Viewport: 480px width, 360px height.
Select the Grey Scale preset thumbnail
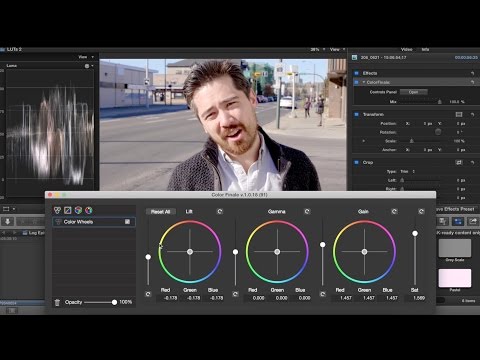[x=455, y=248]
